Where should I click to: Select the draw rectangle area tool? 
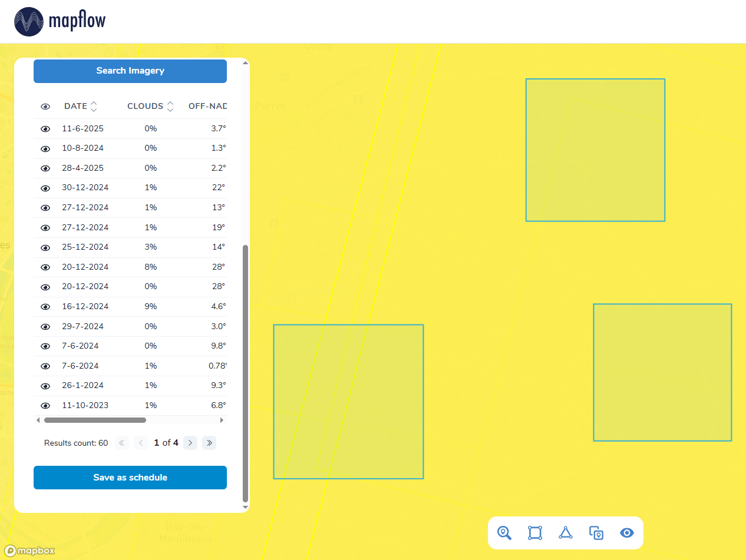point(534,533)
